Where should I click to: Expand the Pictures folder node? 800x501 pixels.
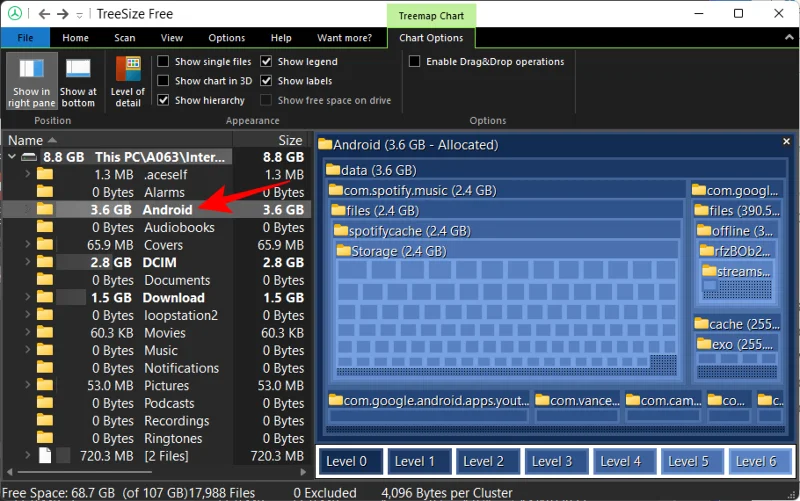point(27,385)
